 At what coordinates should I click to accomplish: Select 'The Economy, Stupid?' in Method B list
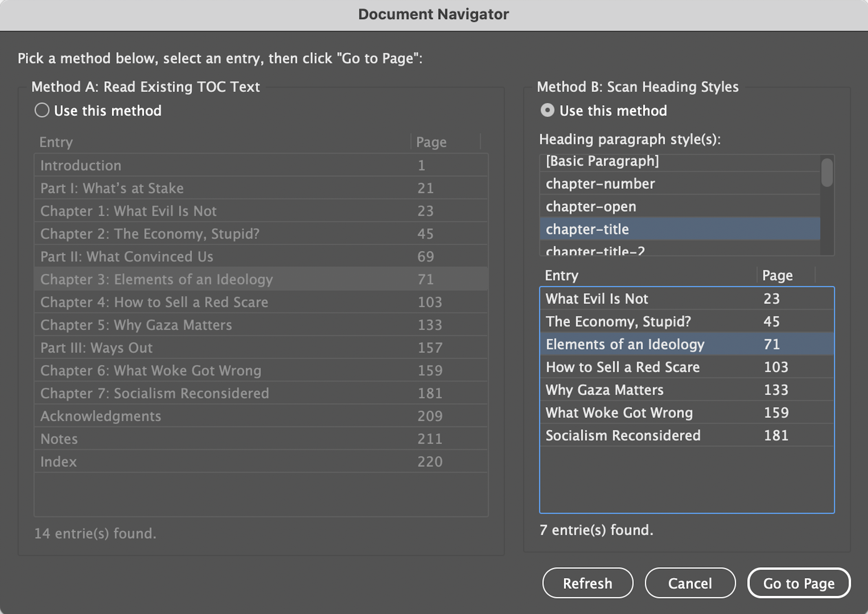click(686, 321)
